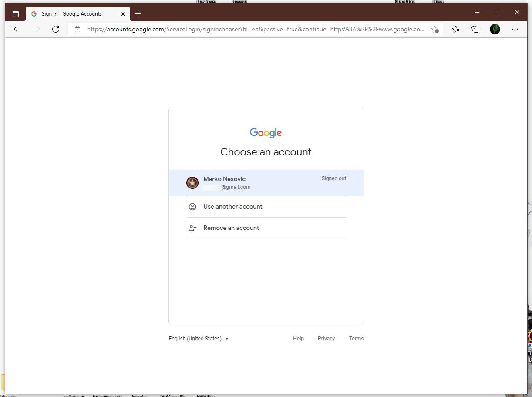Screen dimensions: 532x397
Task: Click the Use another account person icon
Action: coord(192,206)
